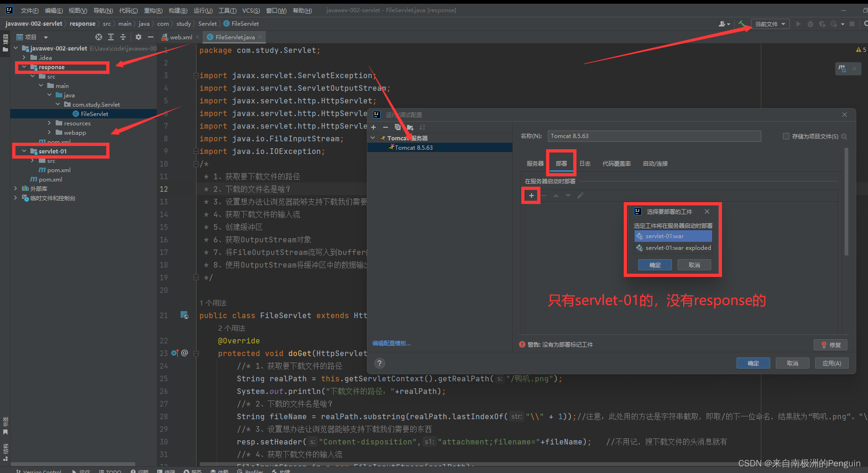Click the Collapse All icon in project panel
The height and width of the screenshot is (473, 868).
pyautogui.click(x=123, y=37)
